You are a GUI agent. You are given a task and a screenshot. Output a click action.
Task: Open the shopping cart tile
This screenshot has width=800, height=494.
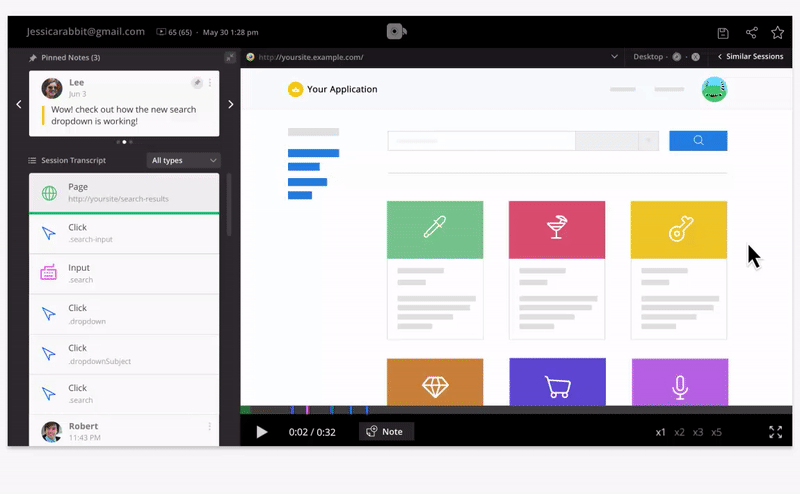coord(557,383)
